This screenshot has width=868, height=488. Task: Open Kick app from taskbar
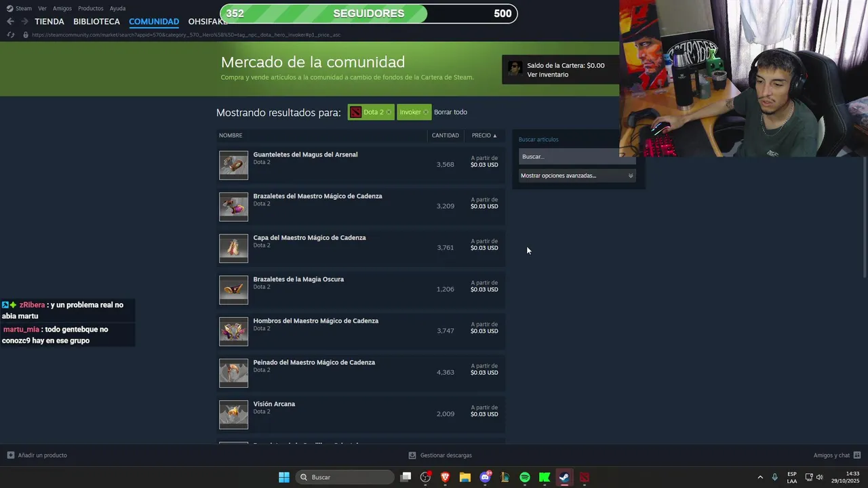pyautogui.click(x=545, y=477)
